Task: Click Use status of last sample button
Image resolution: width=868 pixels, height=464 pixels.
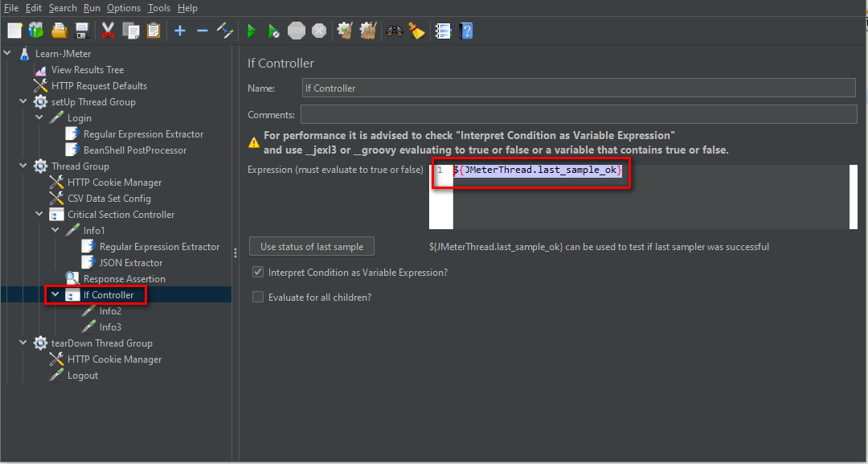Action: pyautogui.click(x=312, y=246)
